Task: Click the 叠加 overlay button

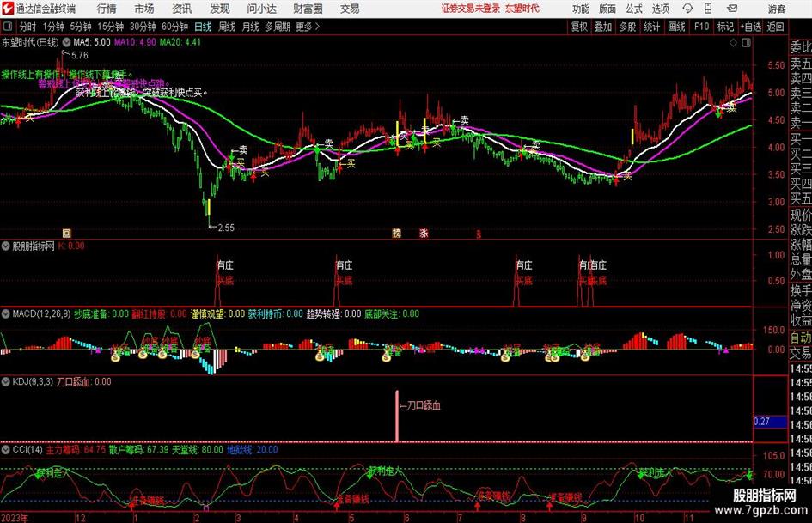Action: point(603,27)
